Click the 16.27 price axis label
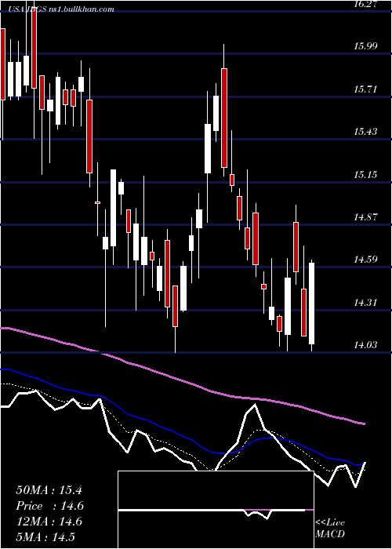This screenshot has height=549, width=392. pos(366,4)
